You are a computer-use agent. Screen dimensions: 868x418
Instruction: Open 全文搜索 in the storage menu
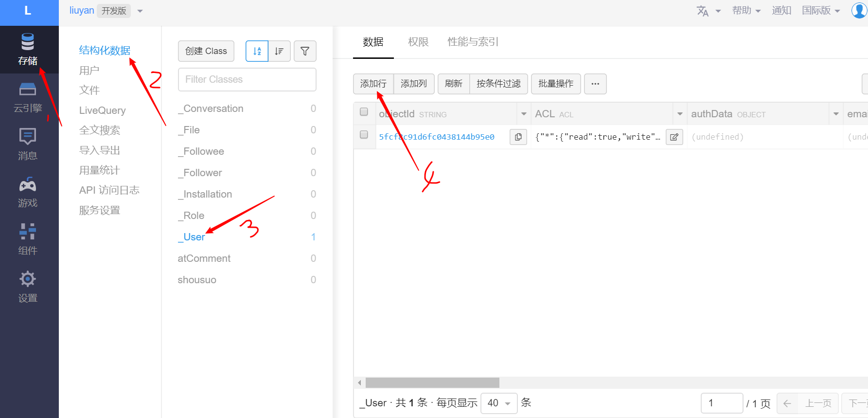point(100,130)
